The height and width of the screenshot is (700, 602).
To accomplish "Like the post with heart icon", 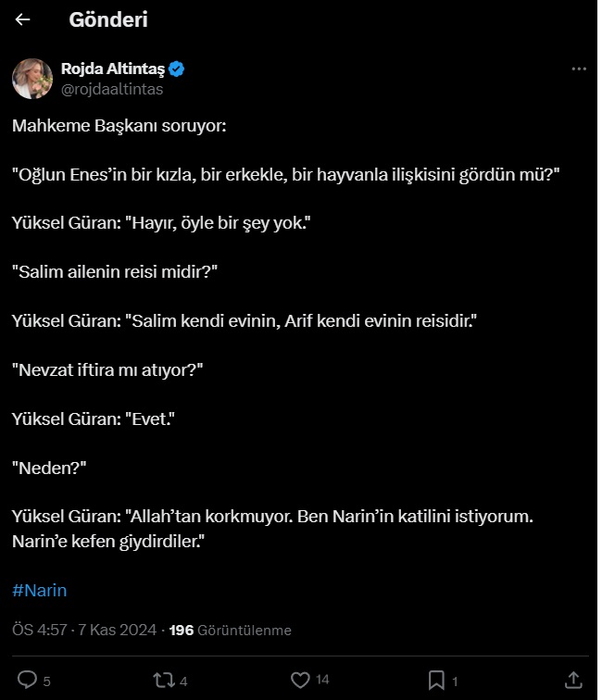I will [299, 680].
